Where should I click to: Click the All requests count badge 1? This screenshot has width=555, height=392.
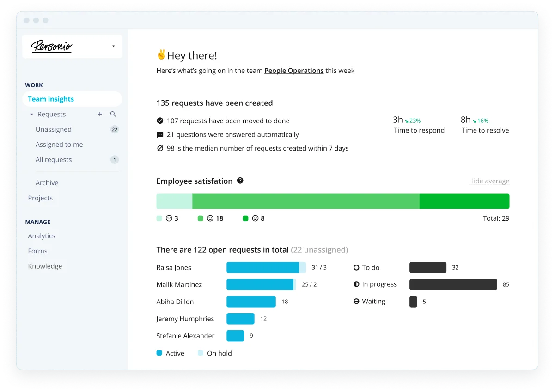point(115,160)
